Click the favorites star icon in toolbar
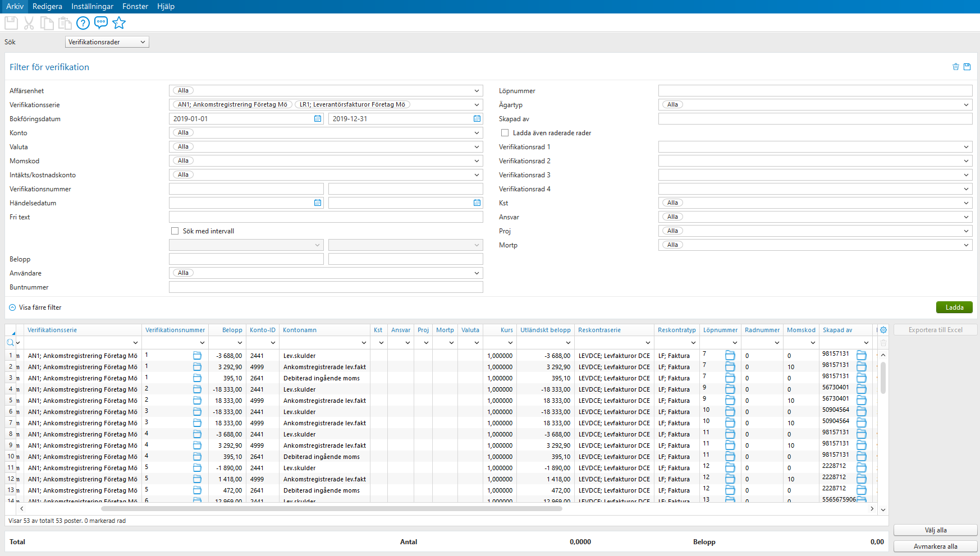Image resolution: width=980 pixels, height=556 pixels. 119,23
